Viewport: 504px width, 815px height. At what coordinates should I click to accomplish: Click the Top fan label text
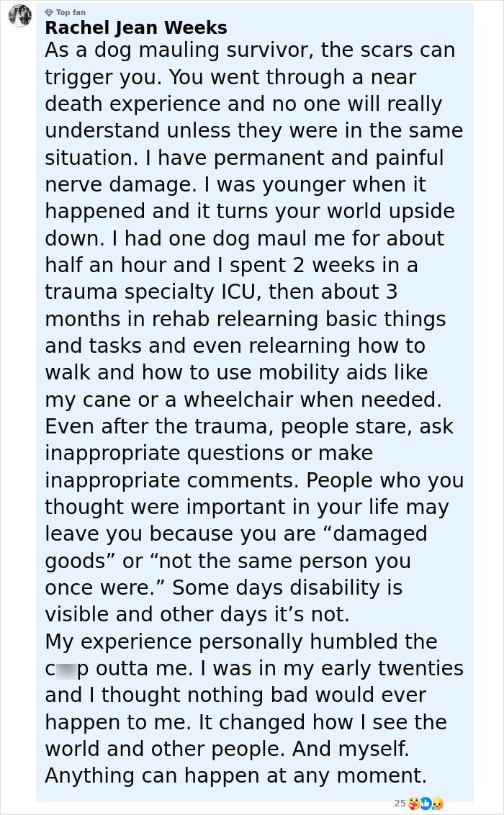[71, 12]
